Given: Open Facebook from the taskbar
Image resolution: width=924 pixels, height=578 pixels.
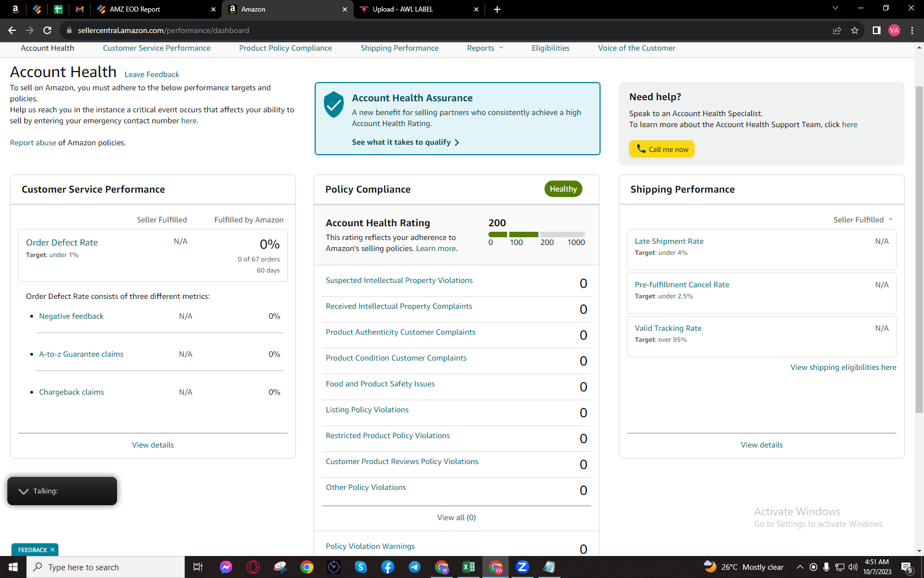Looking at the screenshot, I should coord(388,567).
